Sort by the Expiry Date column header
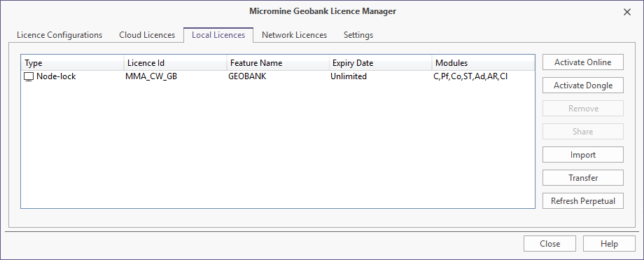The image size is (644, 260). point(381,63)
